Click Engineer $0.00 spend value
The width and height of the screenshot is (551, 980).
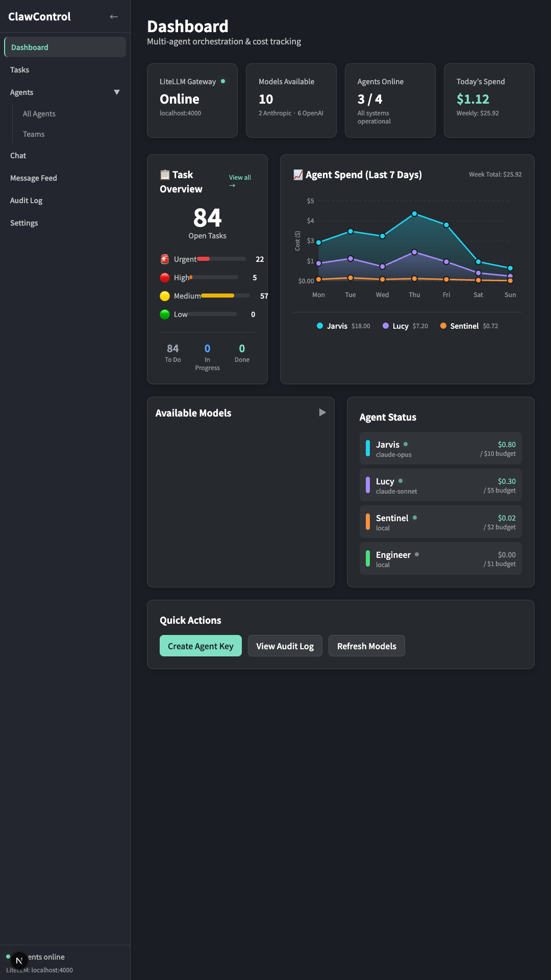pos(507,555)
